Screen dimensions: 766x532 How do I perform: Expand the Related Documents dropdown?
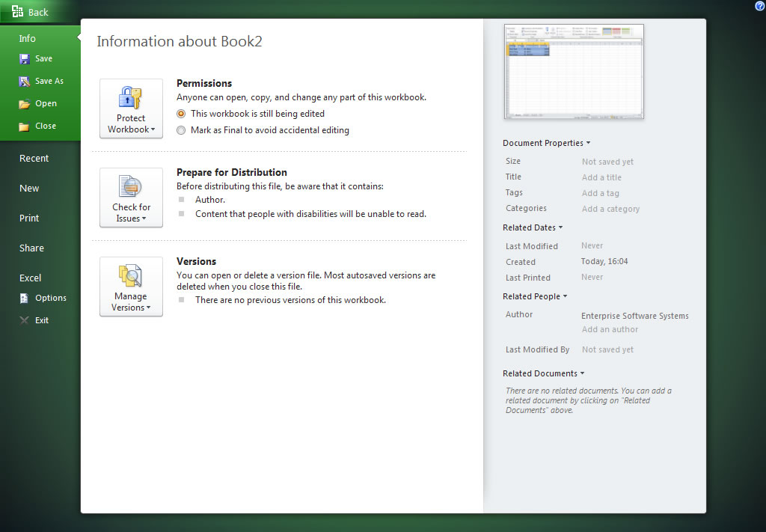click(x=544, y=373)
